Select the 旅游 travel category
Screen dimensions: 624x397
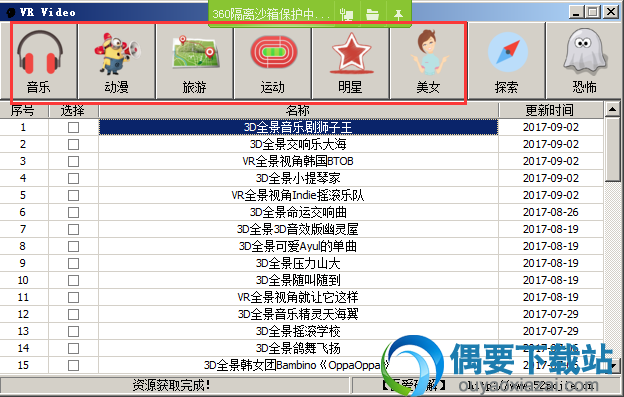click(195, 61)
